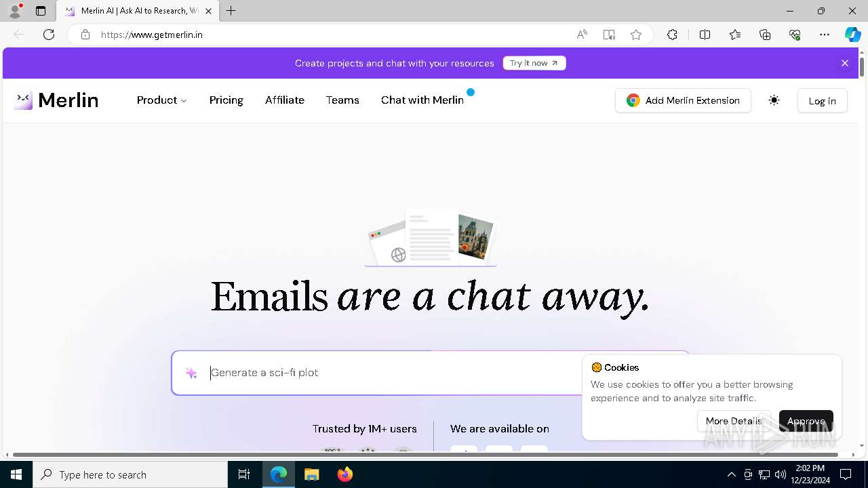Viewport: 868px width, 488px height.
Task: Click the Log in button
Action: pos(822,101)
